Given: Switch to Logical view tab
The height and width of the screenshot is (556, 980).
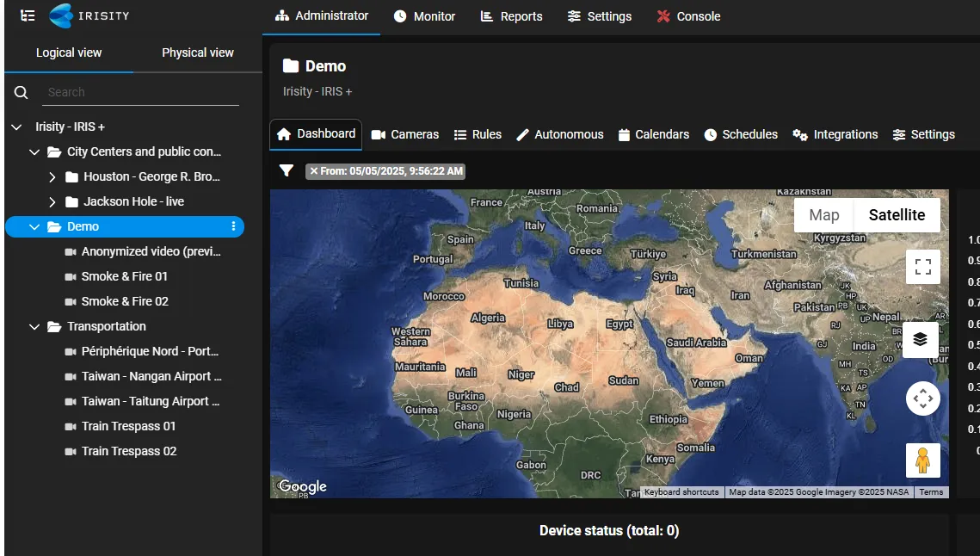Looking at the screenshot, I should (69, 53).
